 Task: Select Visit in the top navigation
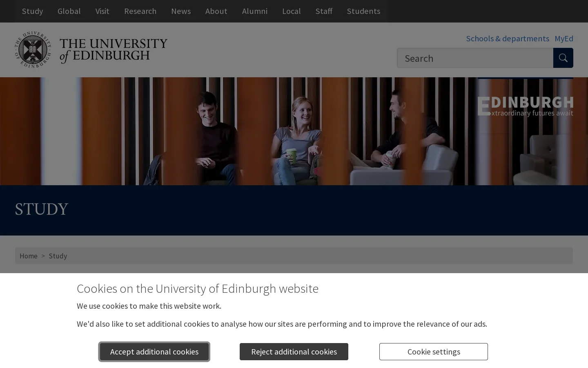coord(102,11)
